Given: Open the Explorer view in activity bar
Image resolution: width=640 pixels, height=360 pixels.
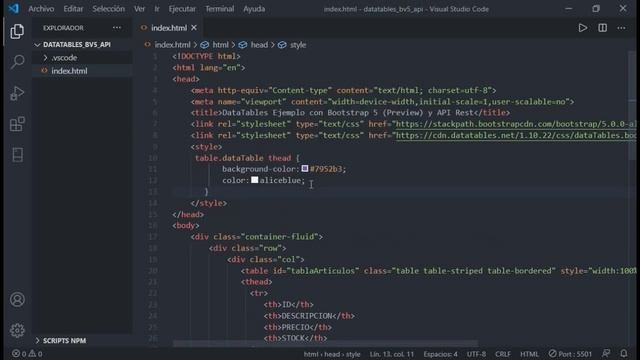Looking at the screenshot, I should click(17, 31).
